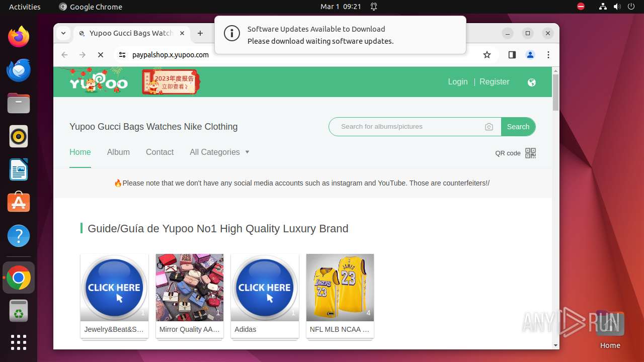Click the Yupoo logo

[x=98, y=82]
